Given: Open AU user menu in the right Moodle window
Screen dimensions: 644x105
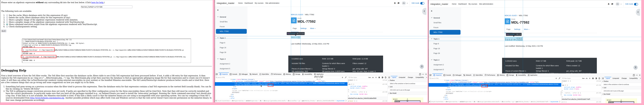Looking at the screenshot, I should (619, 4).
